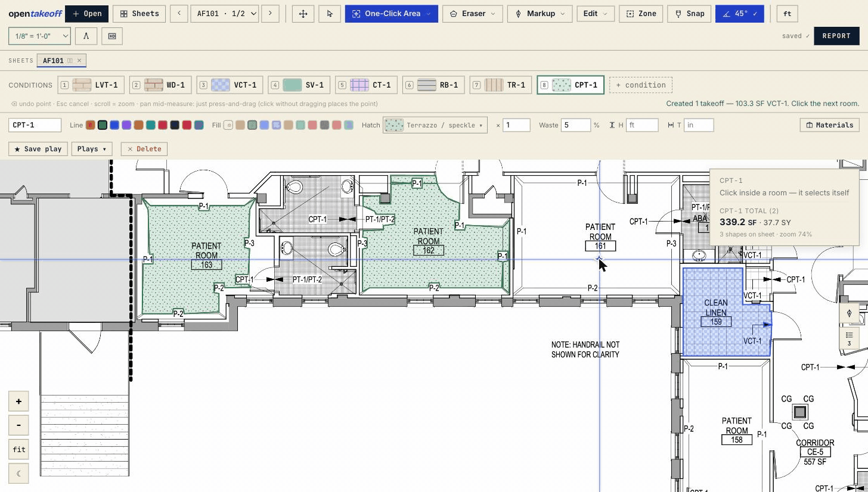Screen dimensions: 868x492
Task: Open the Markup dropdown
Action: pyautogui.click(x=540, y=14)
